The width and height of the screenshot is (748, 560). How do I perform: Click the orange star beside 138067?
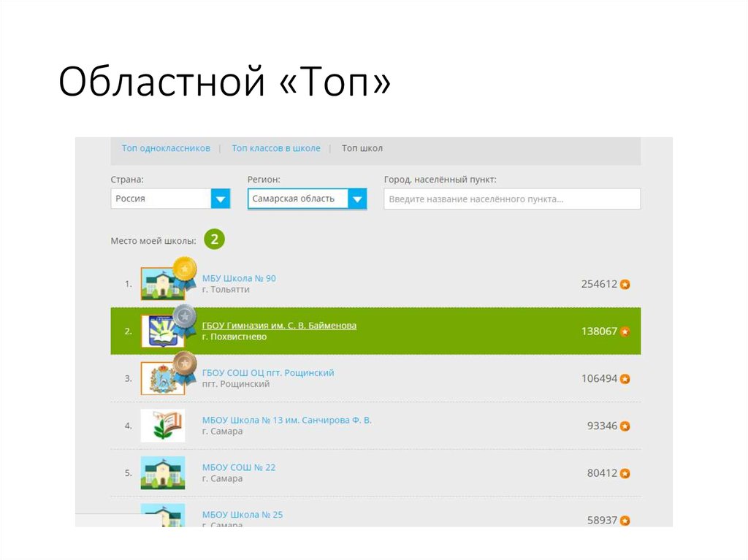coord(625,331)
